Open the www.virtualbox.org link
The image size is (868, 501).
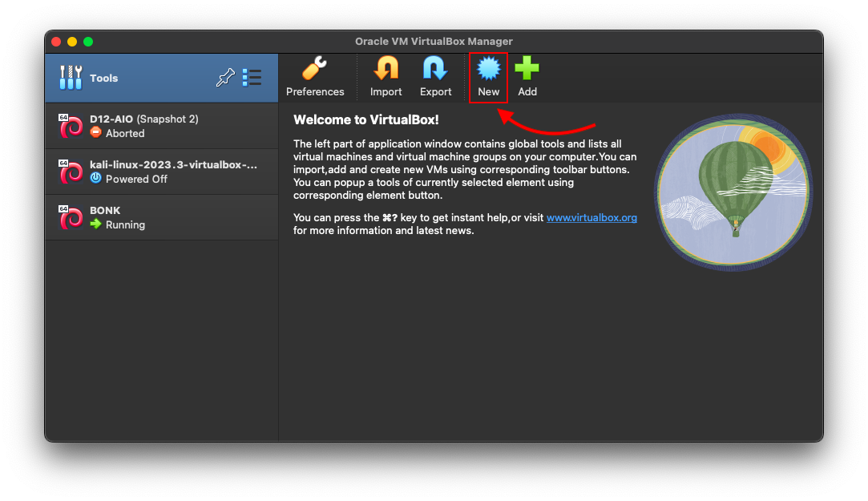pyautogui.click(x=591, y=217)
